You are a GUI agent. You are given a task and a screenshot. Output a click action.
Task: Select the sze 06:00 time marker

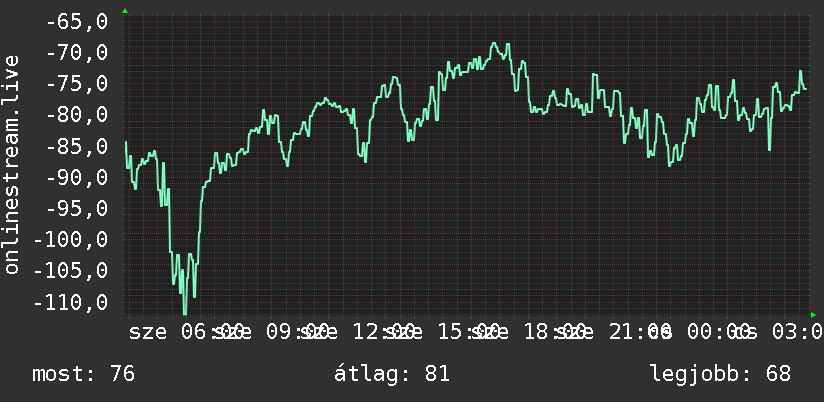click(x=187, y=333)
